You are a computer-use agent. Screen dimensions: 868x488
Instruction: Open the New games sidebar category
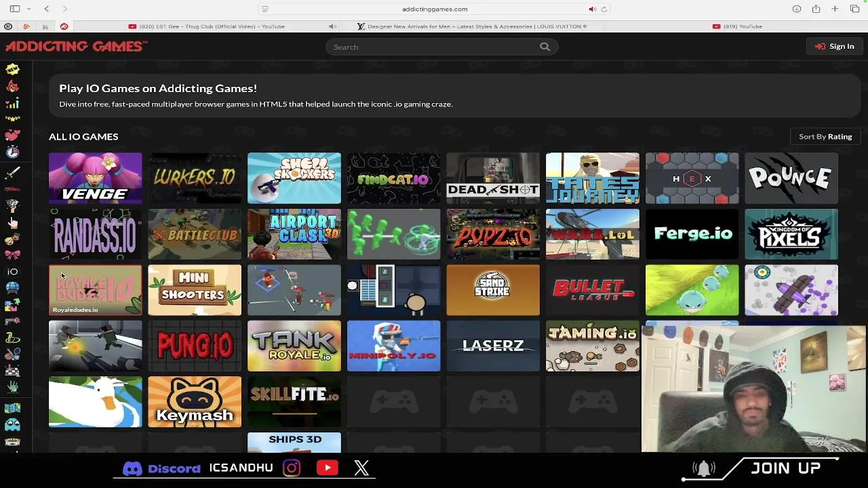[12, 70]
